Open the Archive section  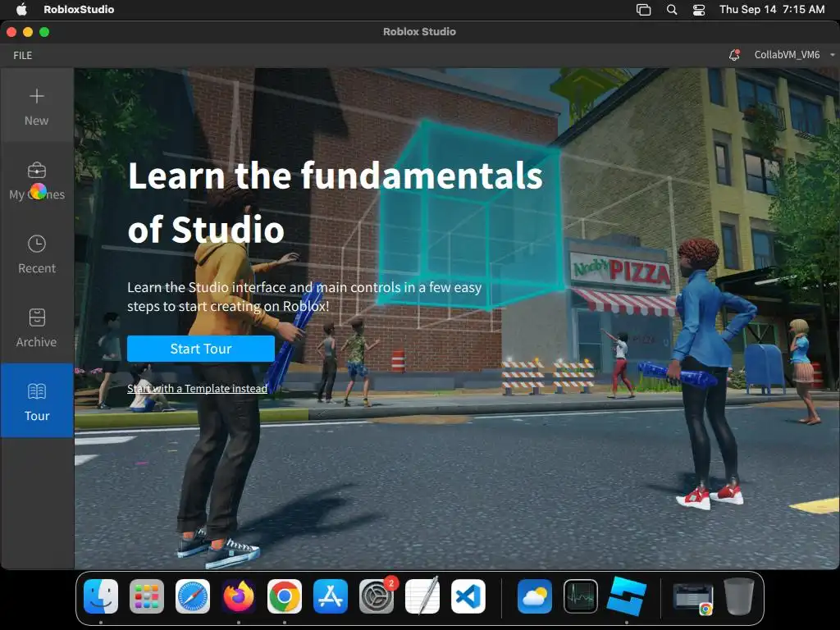click(36, 327)
